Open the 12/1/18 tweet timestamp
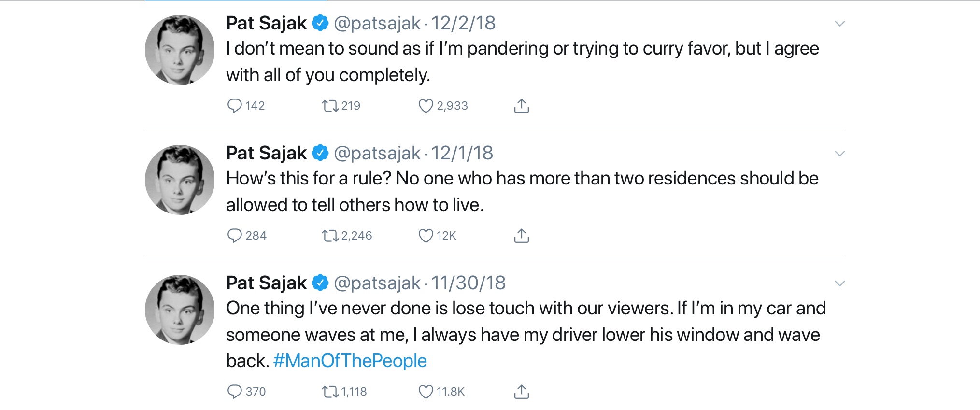Image resolution: width=980 pixels, height=410 pixels. pyautogui.click(x=462, y=153)
